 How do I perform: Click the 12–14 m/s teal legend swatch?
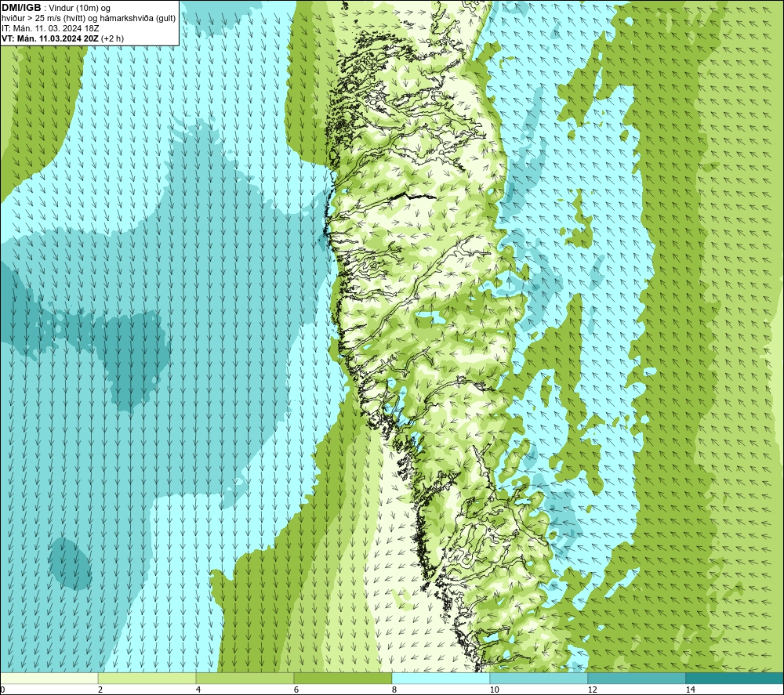coord(637,678)
